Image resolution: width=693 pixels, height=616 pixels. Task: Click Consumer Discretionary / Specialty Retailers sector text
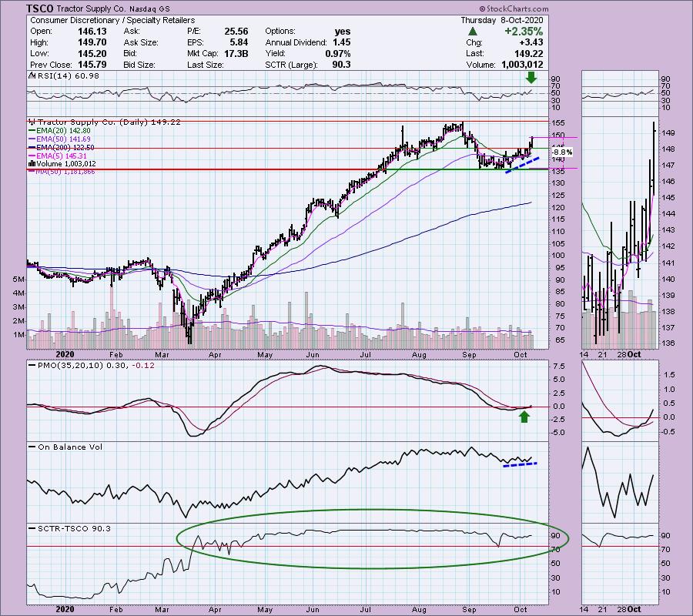tap(112, 20)
